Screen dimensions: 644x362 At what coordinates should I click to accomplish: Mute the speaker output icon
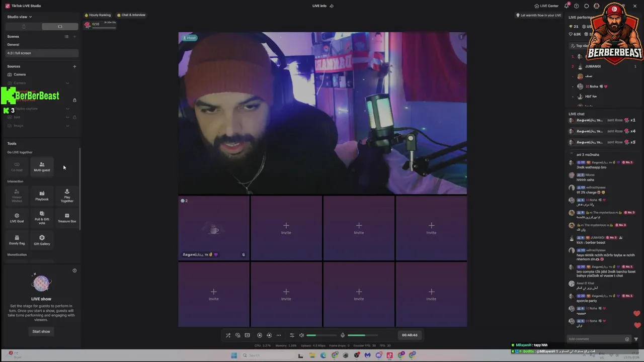[301, 335]
